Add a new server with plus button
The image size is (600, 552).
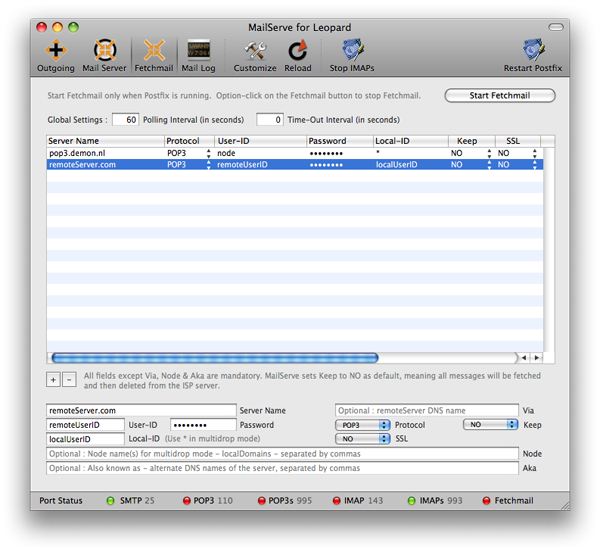pyautogui.click(x=53, y=380)
